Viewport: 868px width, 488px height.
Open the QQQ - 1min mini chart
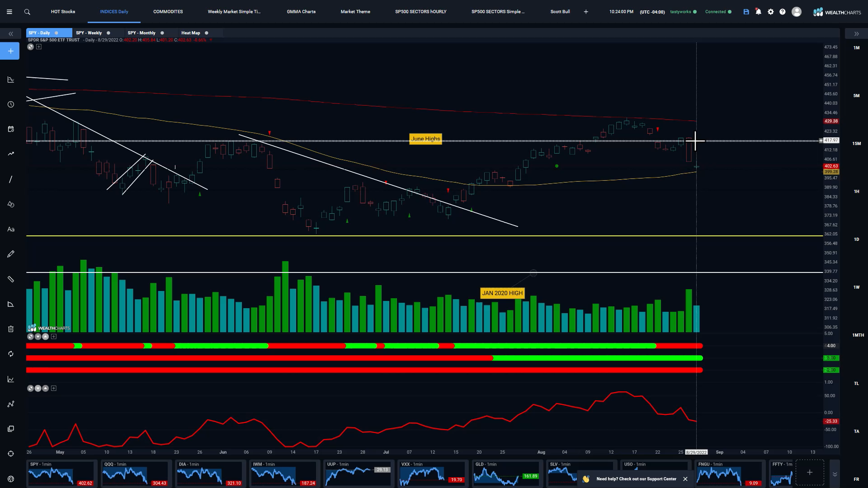(x=136, y=474)
